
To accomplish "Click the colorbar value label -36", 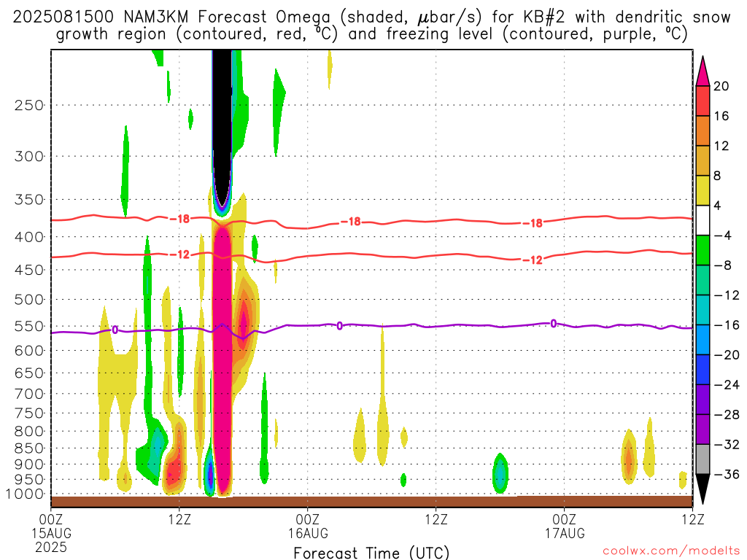I will [x=727, y=474].
